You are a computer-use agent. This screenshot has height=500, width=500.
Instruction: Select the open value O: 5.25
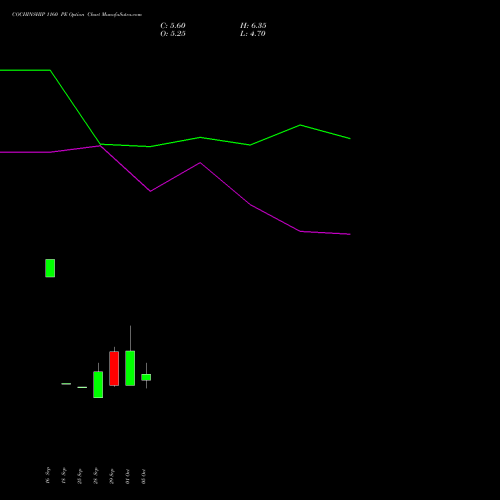tap(173, 34)
